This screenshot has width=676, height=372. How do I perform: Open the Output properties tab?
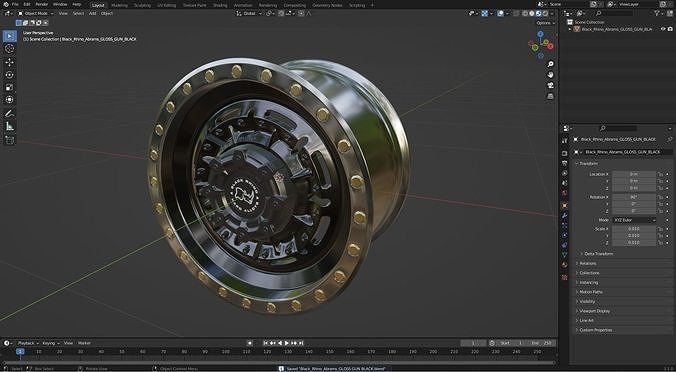[565, 163]
